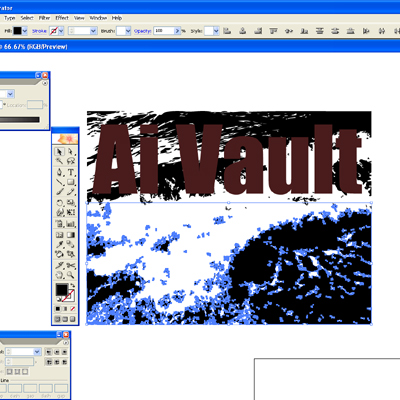Set Butt Cap in Stroke panel
400x400 pixels.
pyautogui.click(x=49, y=352)
